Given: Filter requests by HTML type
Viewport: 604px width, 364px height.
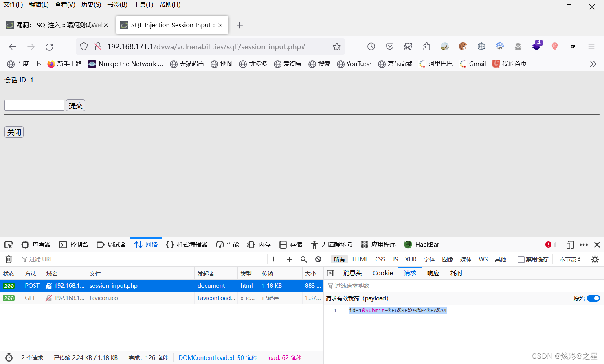Looking at the screenshot, I should (x=360, y=259).
